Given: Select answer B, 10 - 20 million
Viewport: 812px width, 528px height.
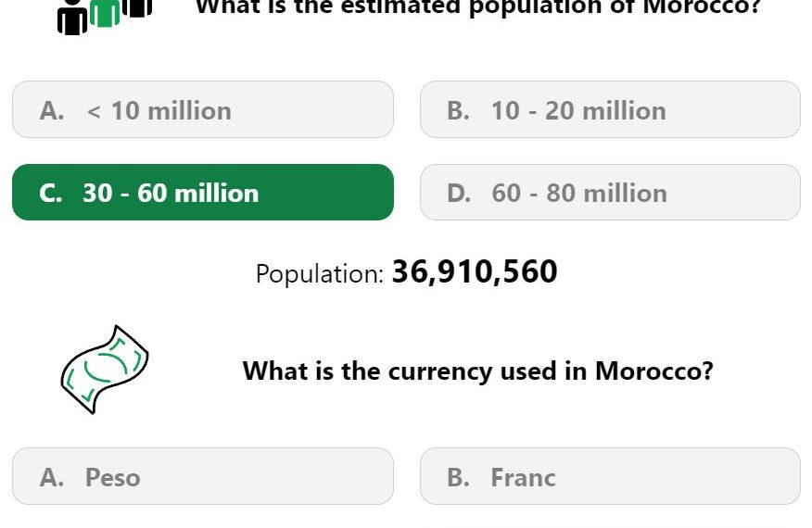Looking at the screenshot, I should (x=611, y=109).
